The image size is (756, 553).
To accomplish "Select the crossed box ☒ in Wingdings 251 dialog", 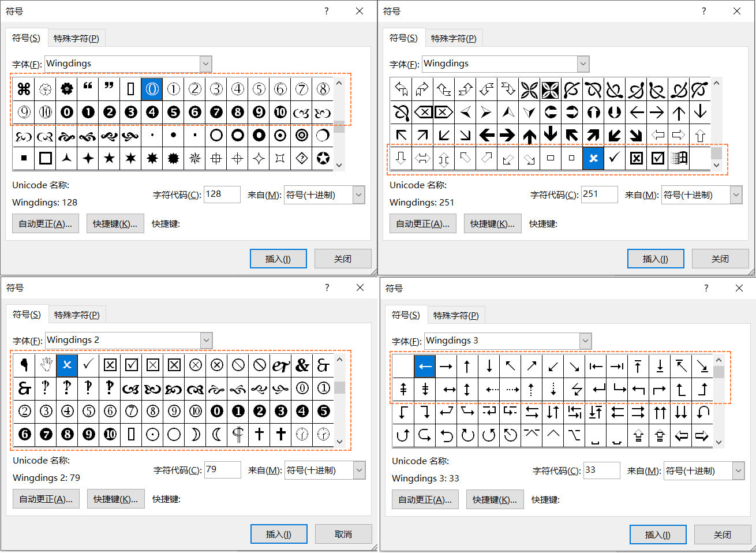I will (x=636, y=158).
